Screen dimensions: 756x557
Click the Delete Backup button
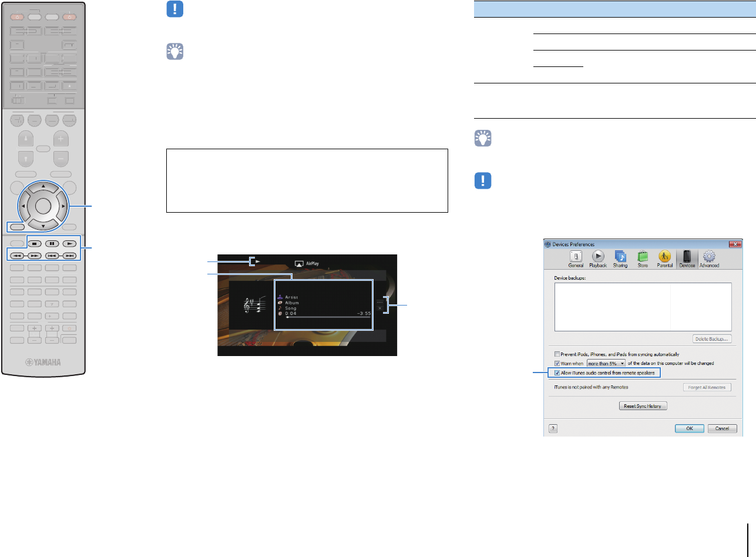(711, 339)
